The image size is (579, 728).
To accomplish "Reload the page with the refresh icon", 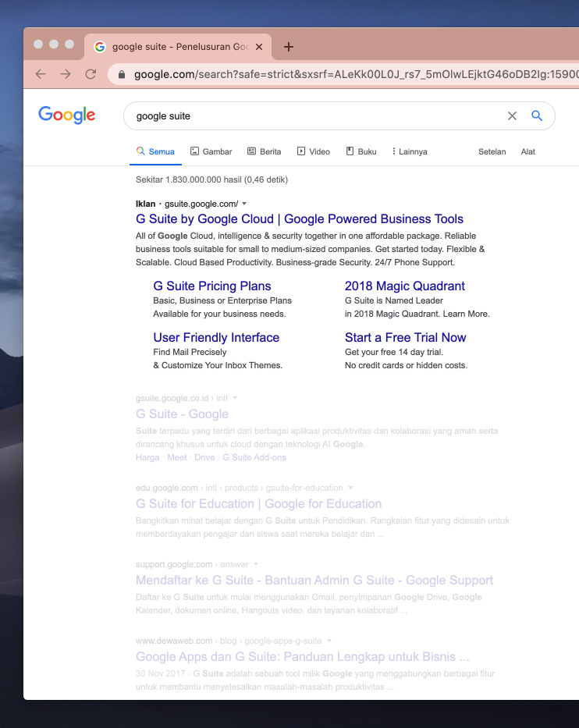I will (x=91, y=74).
